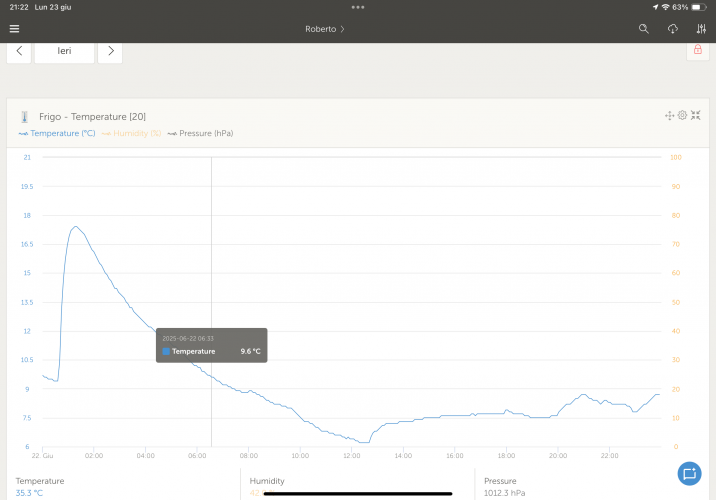Image resolution: width=716 pixels, height=500 pixels.
Task: Click the Frigo - Temperature [20] title
Action: coord(92,116)
